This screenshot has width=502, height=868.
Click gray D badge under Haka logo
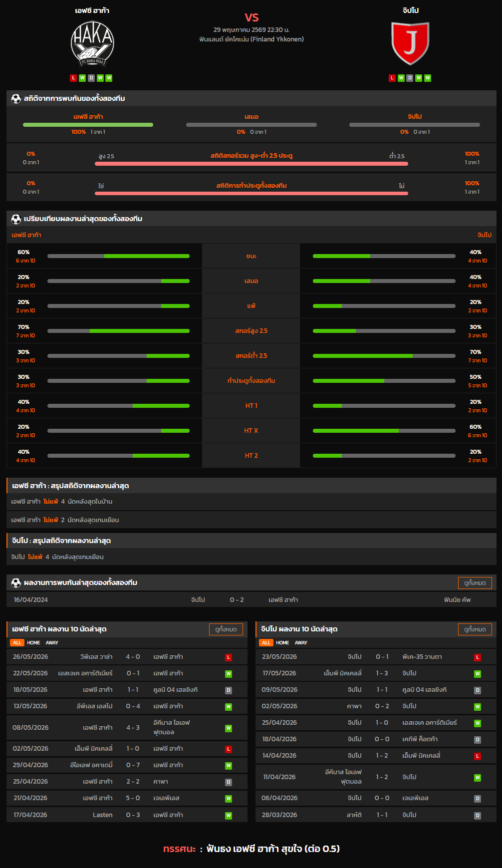coord(91,78)
